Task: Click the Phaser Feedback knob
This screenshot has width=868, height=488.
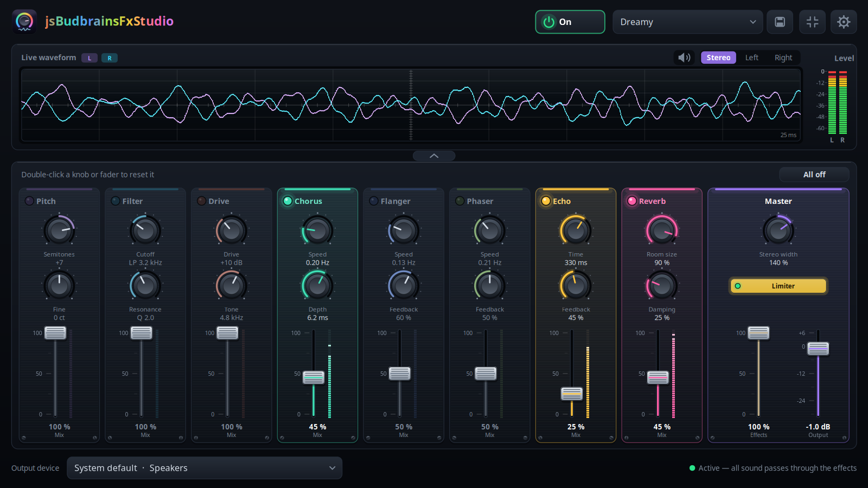Action: 490,285
